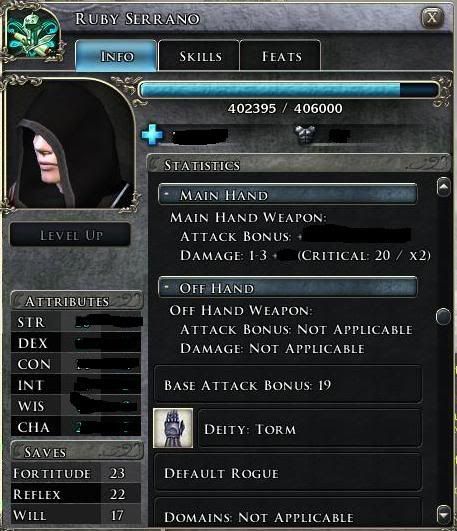Click the hooded character portrait
Viewport: 457px width, 531px height.
coord(70,145)
